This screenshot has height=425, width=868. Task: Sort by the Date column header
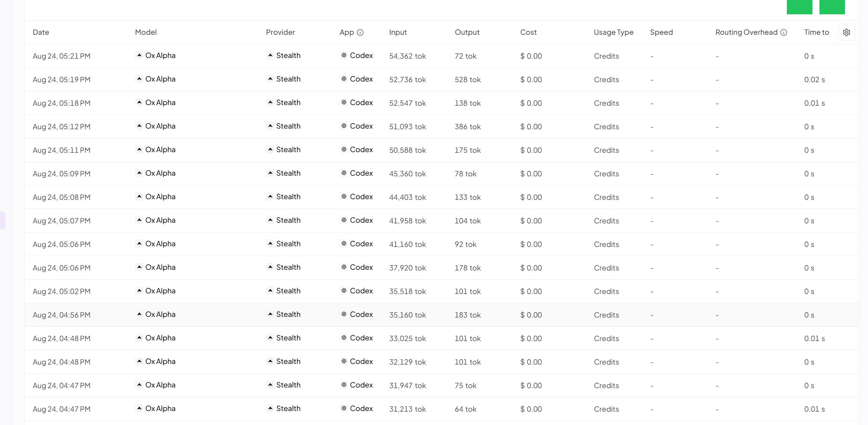[41, 32]
